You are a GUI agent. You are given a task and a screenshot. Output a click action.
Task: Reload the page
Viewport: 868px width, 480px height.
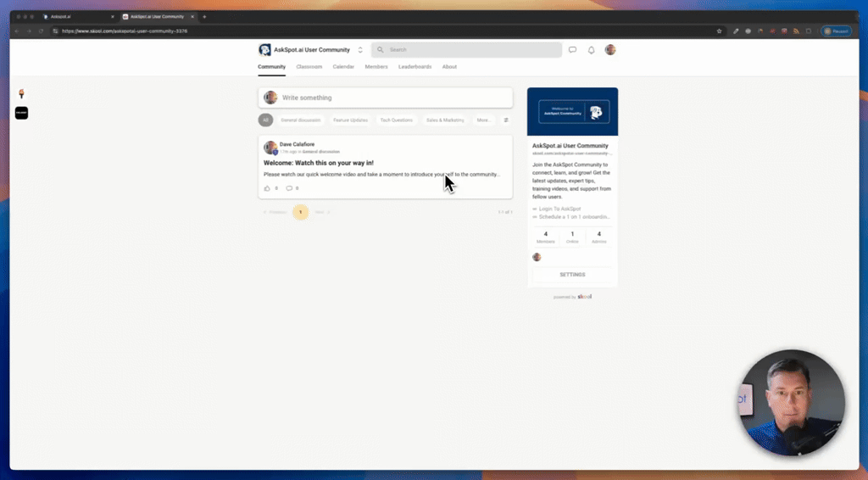click(x=41, y=31)
